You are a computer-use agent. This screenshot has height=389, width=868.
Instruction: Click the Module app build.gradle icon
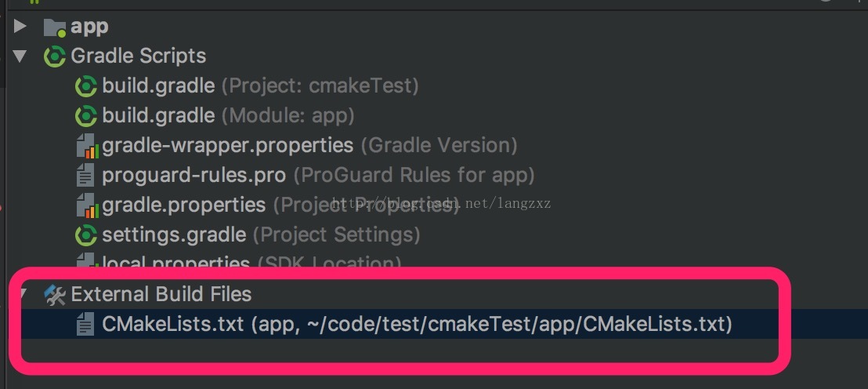point(86,116)
